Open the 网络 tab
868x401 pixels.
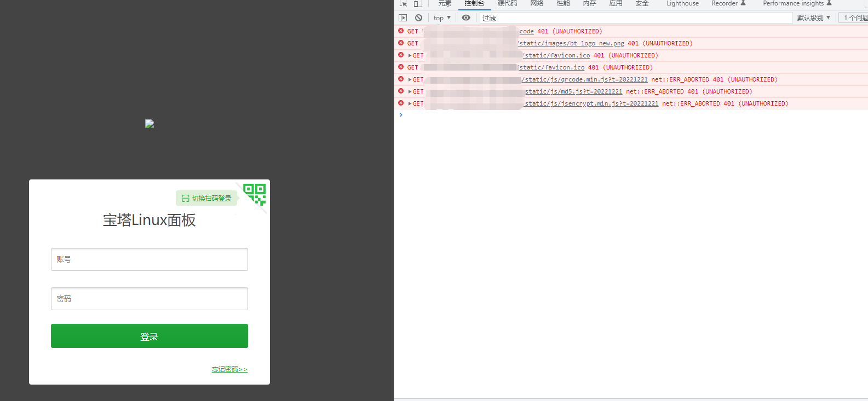tap(537, 3)
